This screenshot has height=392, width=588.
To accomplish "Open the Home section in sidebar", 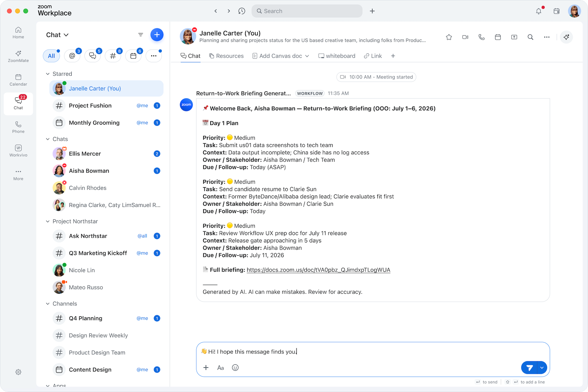I will [18, 33].
